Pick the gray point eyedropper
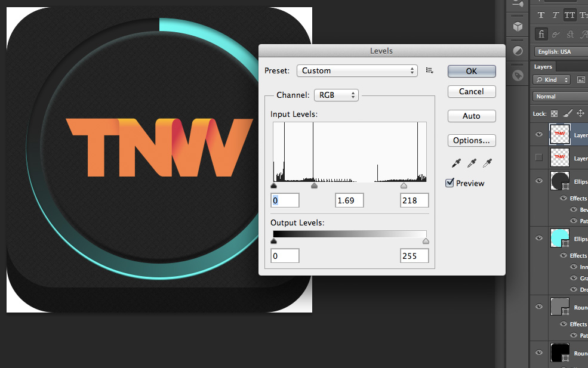Image resolution: width=588 pixels, height=368 pixels. [472, 163]
